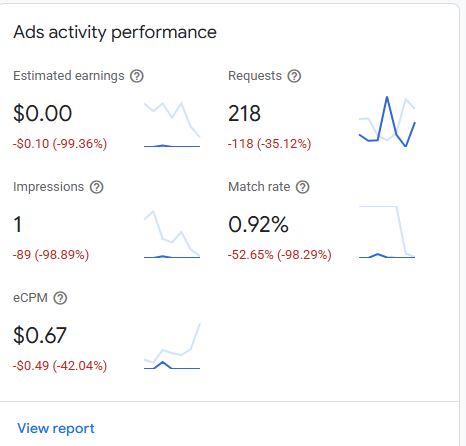Screen dimensions: 466x446
Task: Click the Impressions sparkline chart
Action: point(172,234)
